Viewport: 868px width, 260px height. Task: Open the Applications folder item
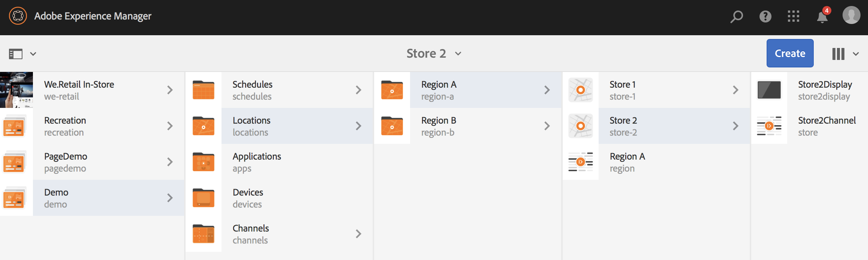coord(257,162)
